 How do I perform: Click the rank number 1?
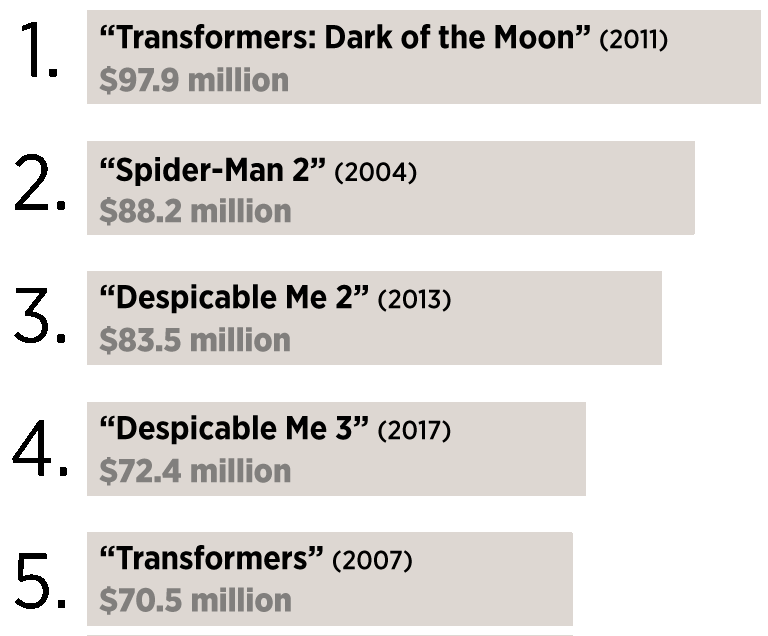(x=39, y=50)
